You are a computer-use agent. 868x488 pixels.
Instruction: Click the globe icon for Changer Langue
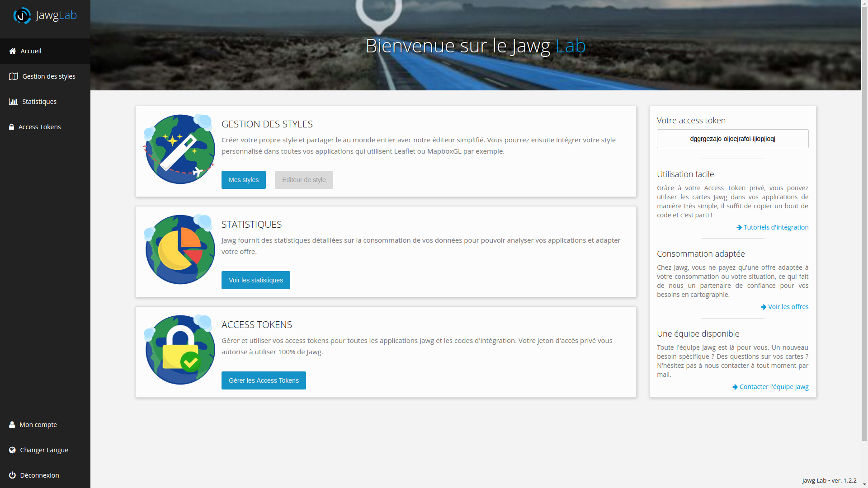[x=12, y=450]
